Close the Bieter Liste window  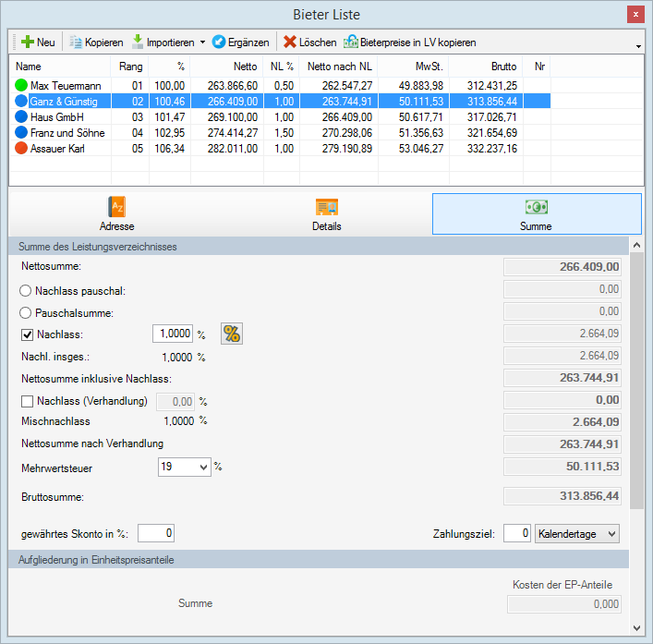coord(635,15)
